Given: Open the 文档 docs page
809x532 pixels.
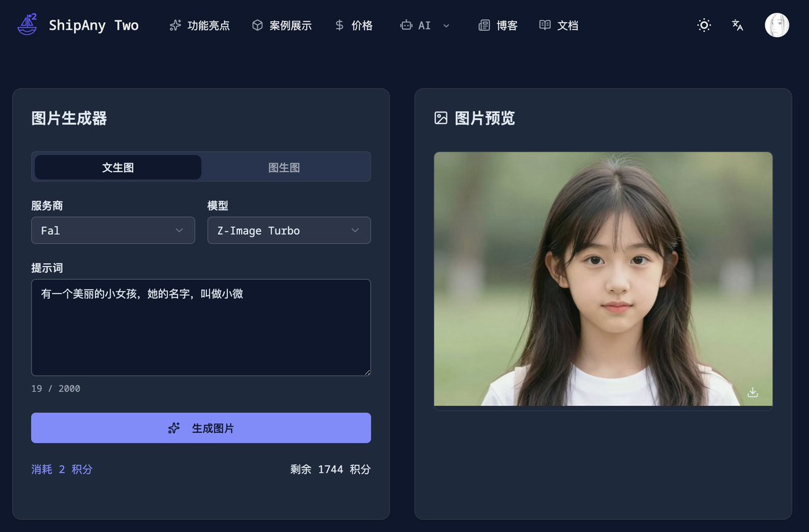Looking at the screenshot, I should click(559, 26).
